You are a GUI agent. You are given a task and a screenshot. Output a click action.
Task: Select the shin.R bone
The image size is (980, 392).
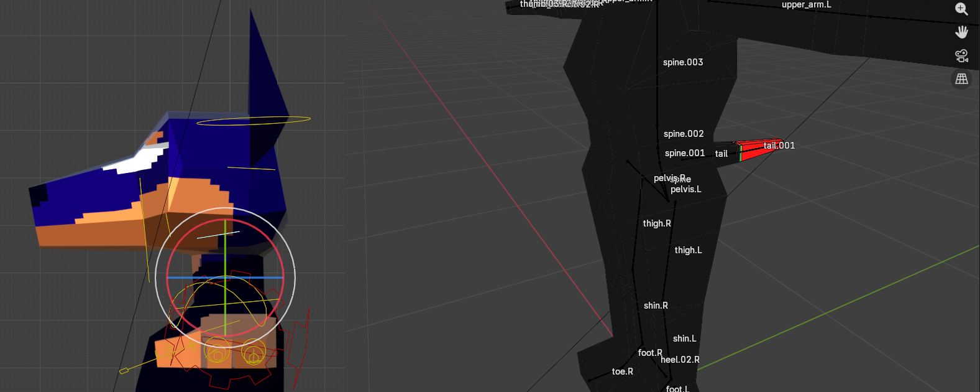[x=656, y=306]
